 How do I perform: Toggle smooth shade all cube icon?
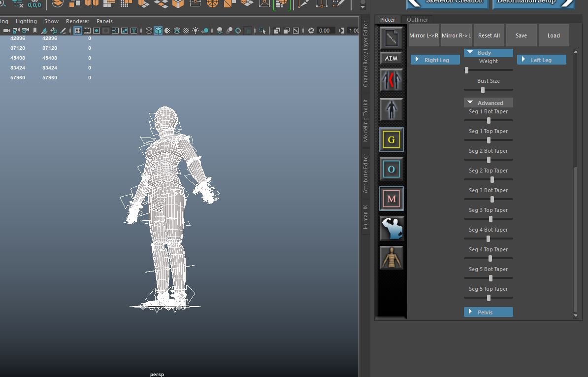(158, 31)
